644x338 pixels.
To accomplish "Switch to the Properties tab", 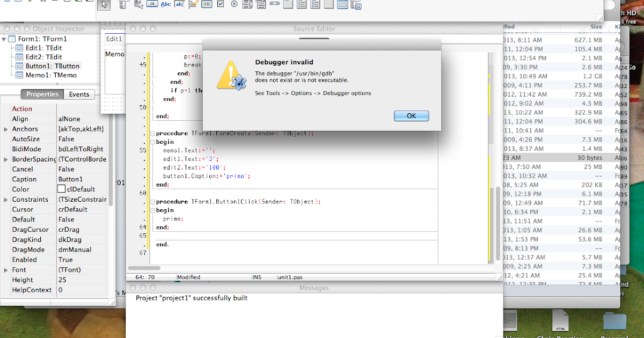I will tap(42, 94).
